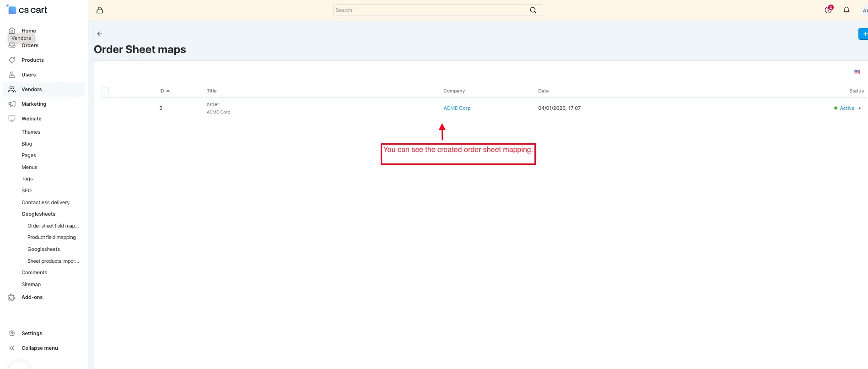Open the ACME Corp company link
Screen dimensions: 868x369
(x=457, y=108)
